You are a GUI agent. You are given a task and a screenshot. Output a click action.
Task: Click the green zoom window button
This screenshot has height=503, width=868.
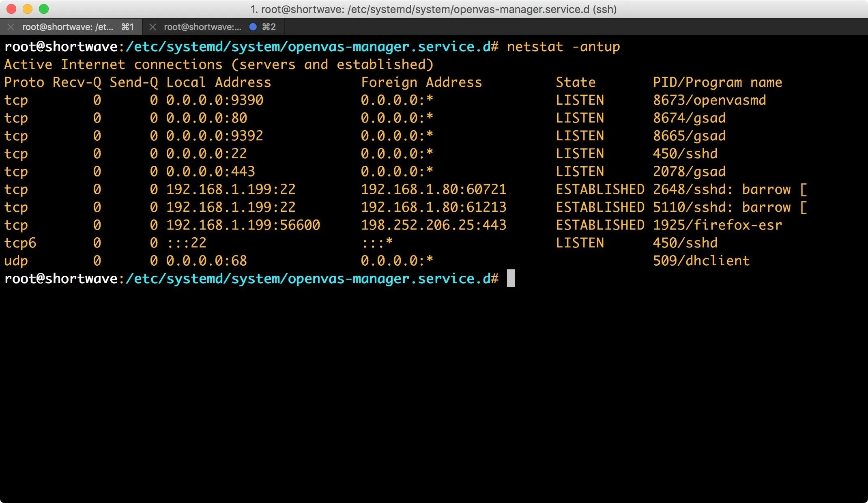pyautogui.click(x=44, y=9)
